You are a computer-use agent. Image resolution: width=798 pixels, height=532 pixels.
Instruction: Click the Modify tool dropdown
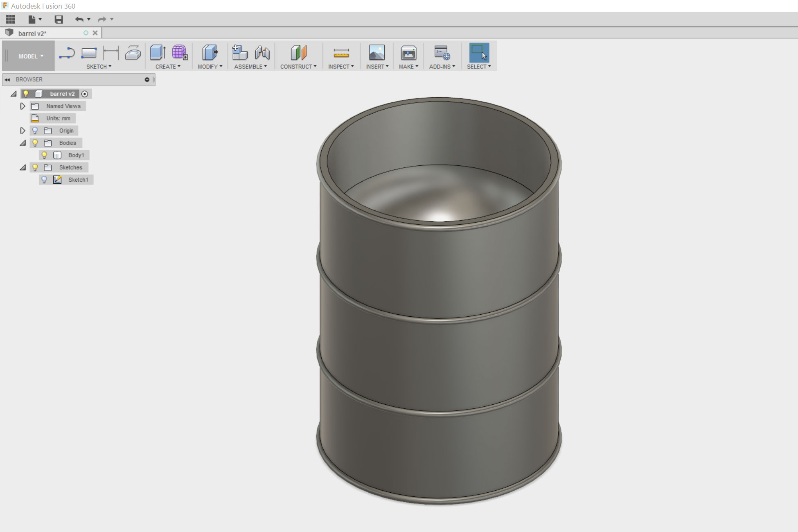[210, 66]
